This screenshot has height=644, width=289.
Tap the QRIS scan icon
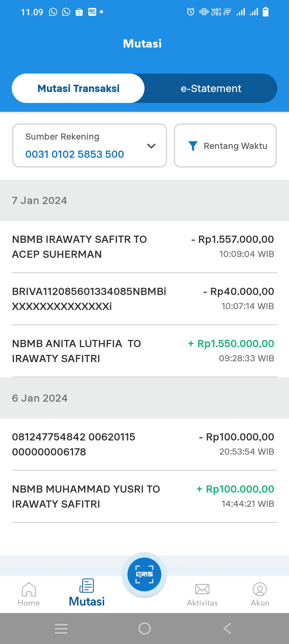(144, 574)
